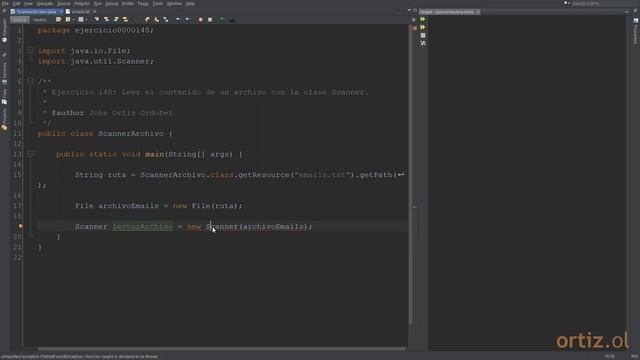Select the History view button

tap(40, 20)
